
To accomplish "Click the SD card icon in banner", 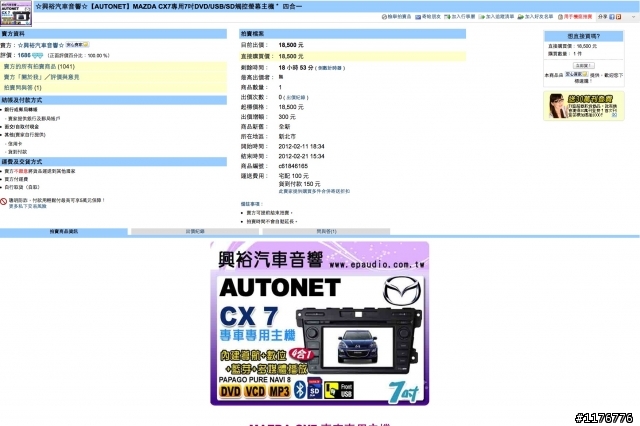I will [314, 388].
